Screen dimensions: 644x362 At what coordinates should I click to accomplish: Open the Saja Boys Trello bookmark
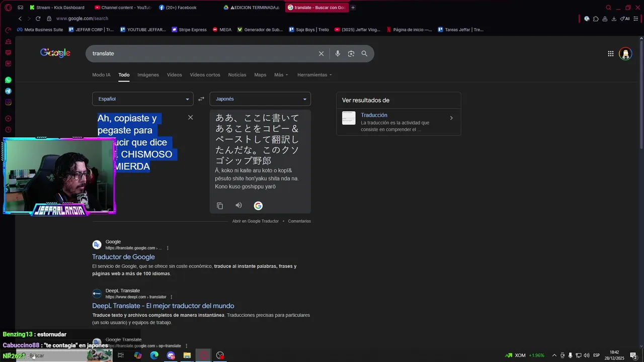[309, 30]
